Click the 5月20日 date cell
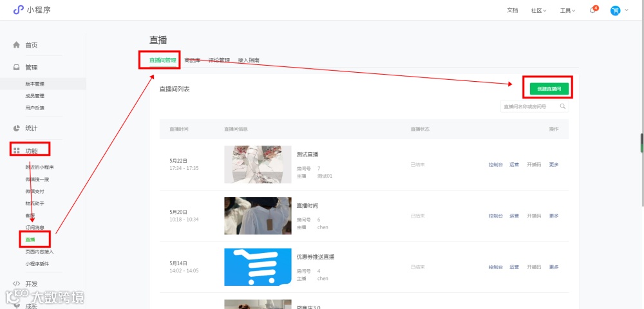Viewport: 644px width, 309px height. (x=178, y=212)
